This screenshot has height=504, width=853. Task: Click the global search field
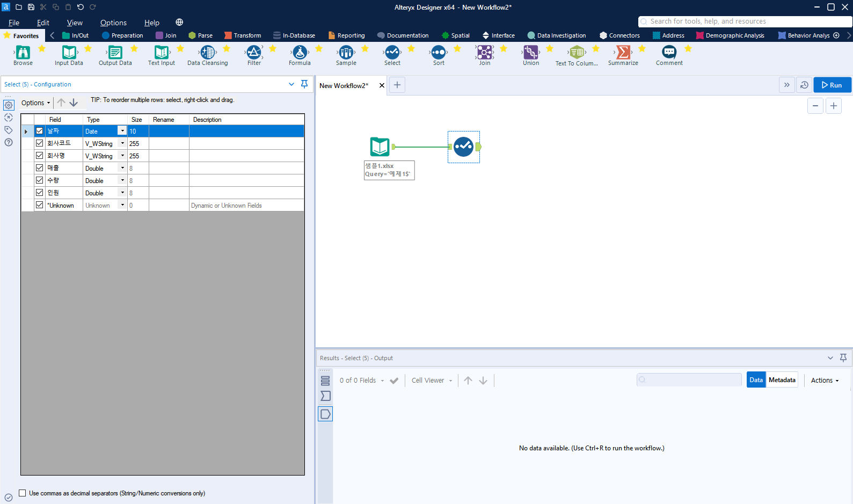(x=745, y=21)
